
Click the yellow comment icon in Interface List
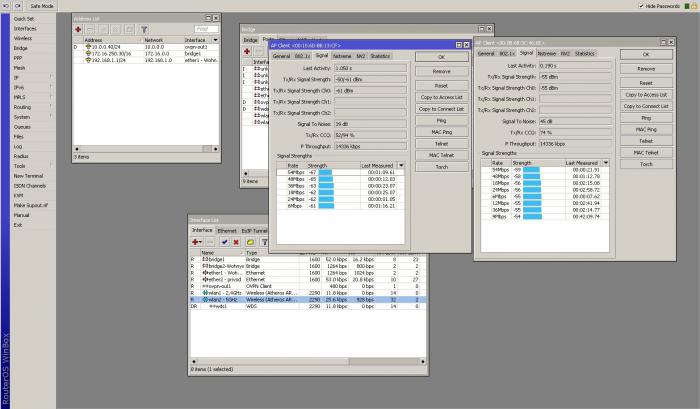250,242
